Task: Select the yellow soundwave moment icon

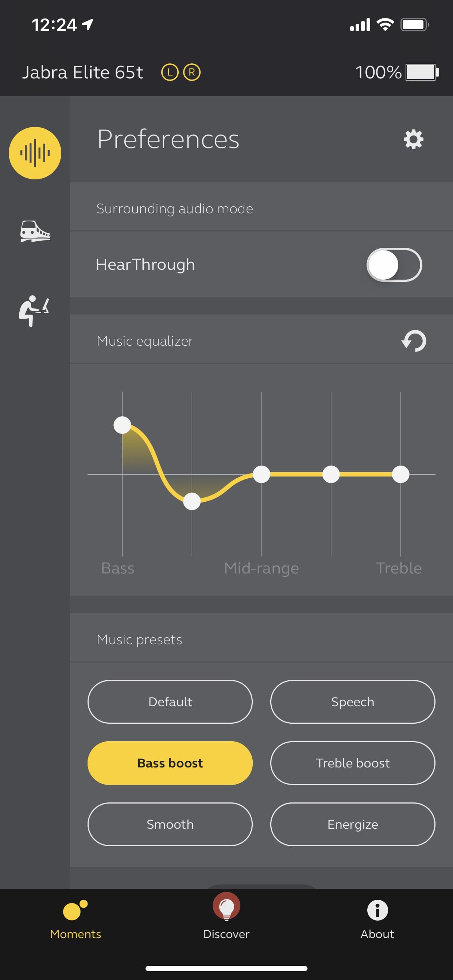Action: click(x=35, y=153)
